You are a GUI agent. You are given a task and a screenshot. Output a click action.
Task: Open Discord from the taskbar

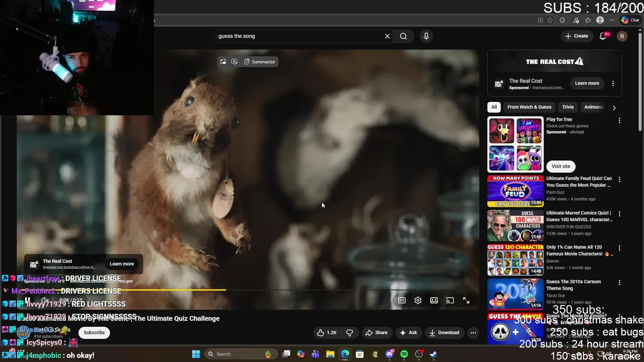pos(389,354)
